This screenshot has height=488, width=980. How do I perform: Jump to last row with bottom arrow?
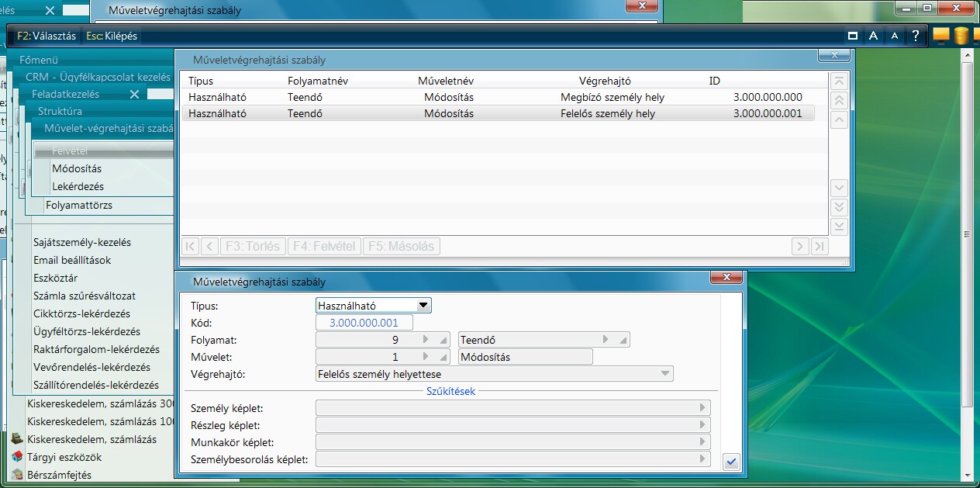[x=838, y=226]
